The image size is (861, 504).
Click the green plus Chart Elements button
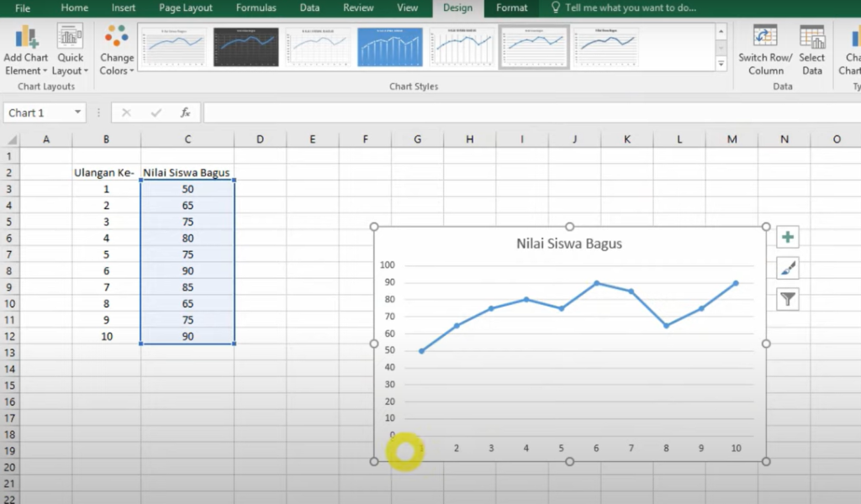click(x=787, y=238)
